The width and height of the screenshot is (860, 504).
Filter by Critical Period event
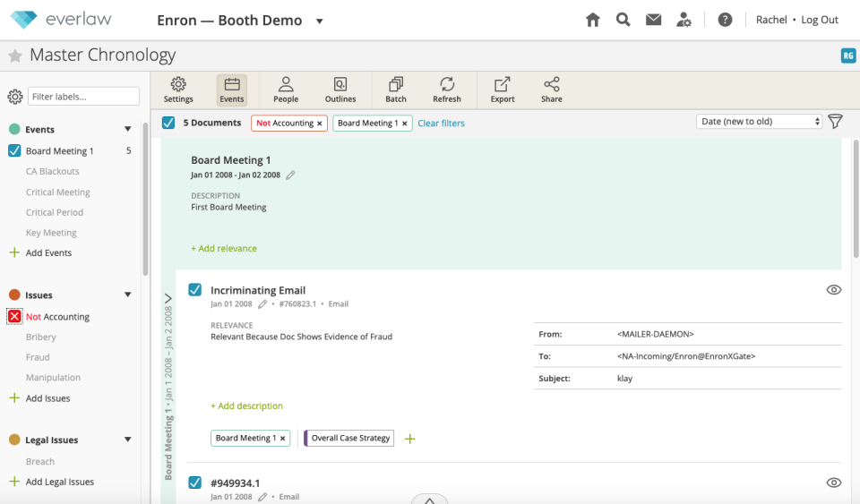[55, 212]
